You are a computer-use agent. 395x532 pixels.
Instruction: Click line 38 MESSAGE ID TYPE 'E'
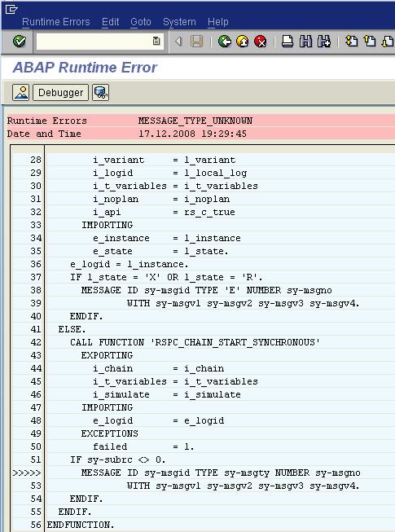[x=207, y=290]
